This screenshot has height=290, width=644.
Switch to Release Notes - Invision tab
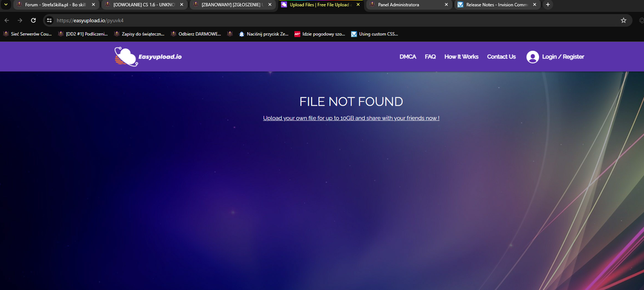[497, 5]
